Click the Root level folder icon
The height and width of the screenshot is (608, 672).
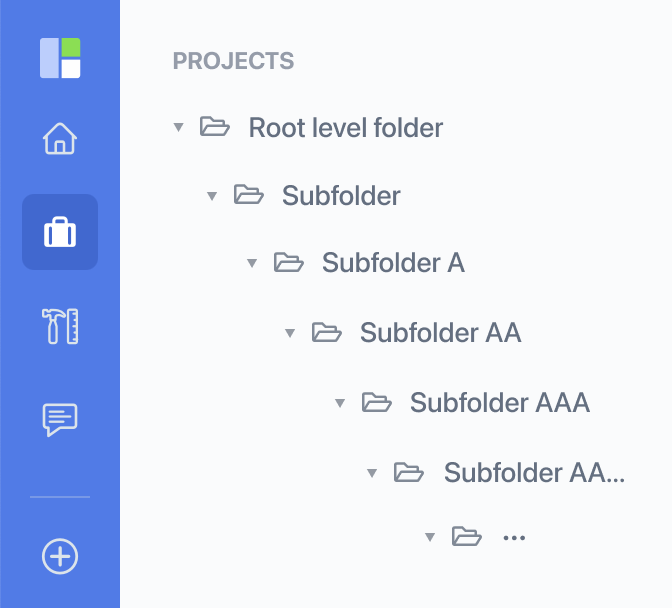point(215,127)
